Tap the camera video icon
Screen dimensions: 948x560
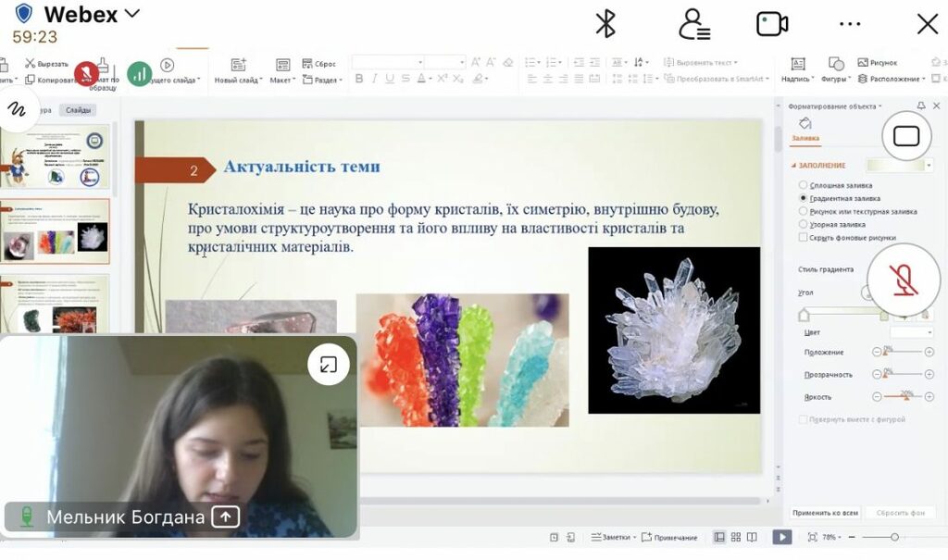click(x=772, y=24)
